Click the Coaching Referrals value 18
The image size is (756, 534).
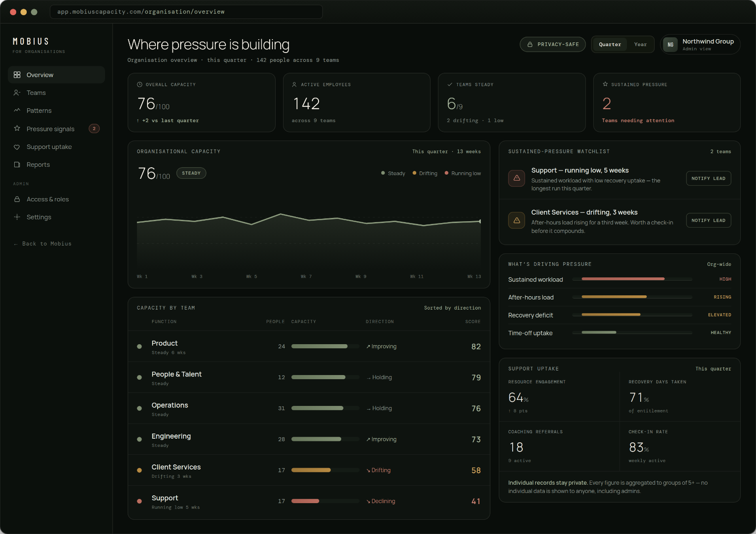[516, 447]
